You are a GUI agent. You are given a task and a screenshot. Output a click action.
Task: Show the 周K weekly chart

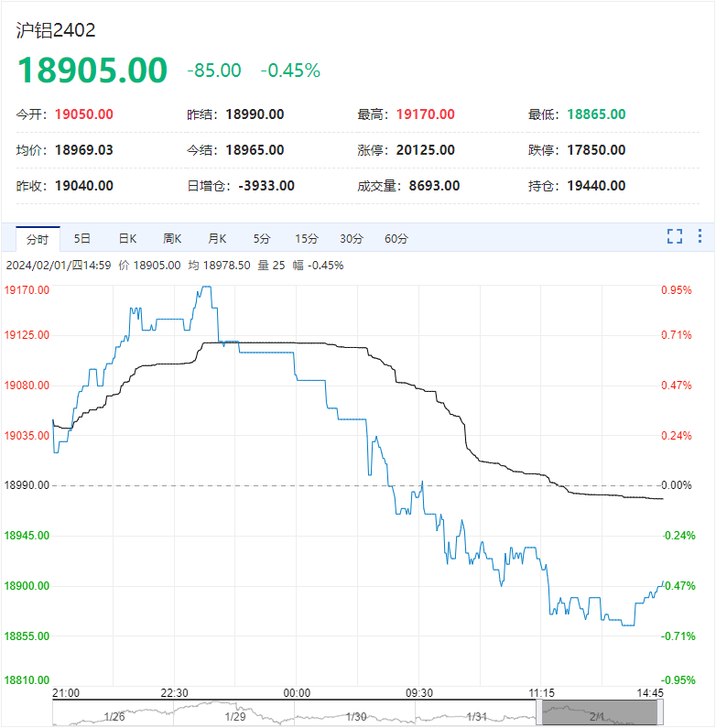coord(172,239)
